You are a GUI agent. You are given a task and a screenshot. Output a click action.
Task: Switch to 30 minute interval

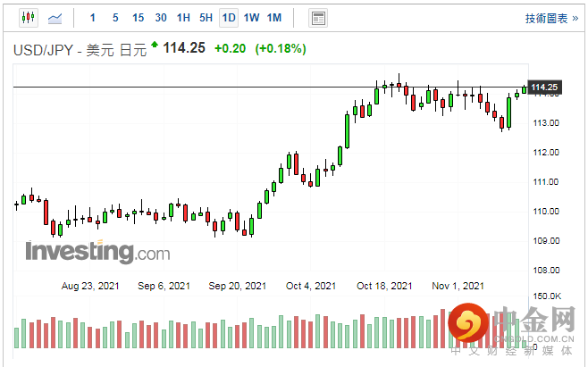(160, 18)
